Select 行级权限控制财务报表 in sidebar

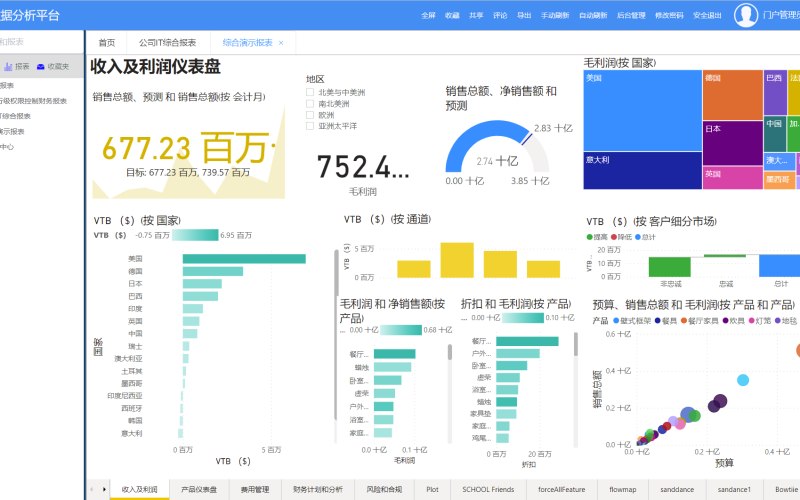tap(34, 101)
